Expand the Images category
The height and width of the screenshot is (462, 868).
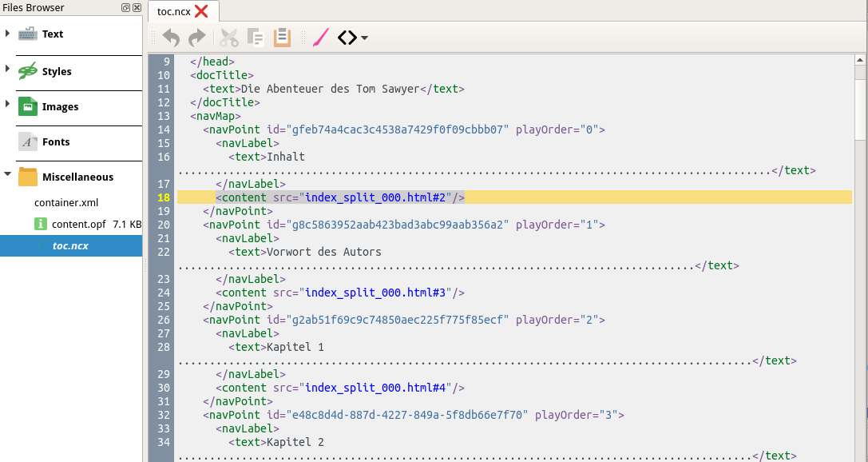click(x=7, y=106)
